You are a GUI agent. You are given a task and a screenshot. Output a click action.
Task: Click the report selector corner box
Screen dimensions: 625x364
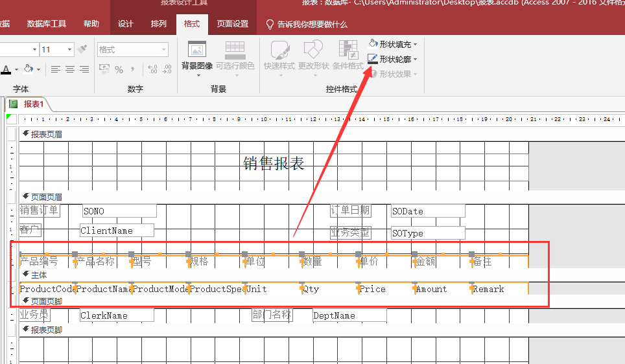(x=12, y=119)
